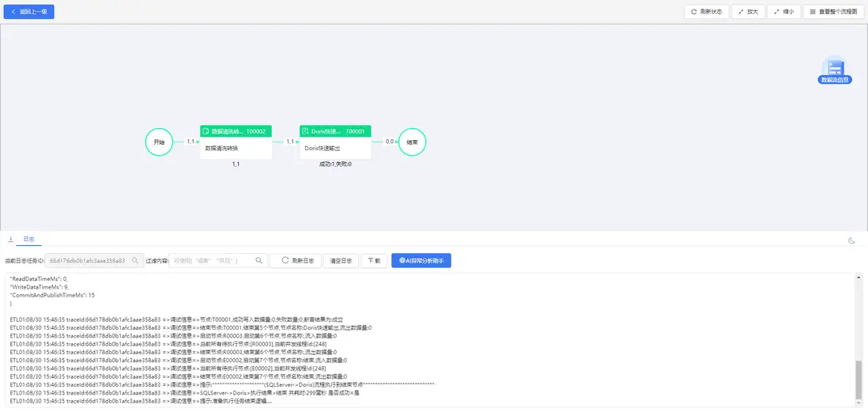Viewport: 868px width, 412px height.
Task: Click the download arrow icon left of the 日志 tab
Action: tap(10, 240)
